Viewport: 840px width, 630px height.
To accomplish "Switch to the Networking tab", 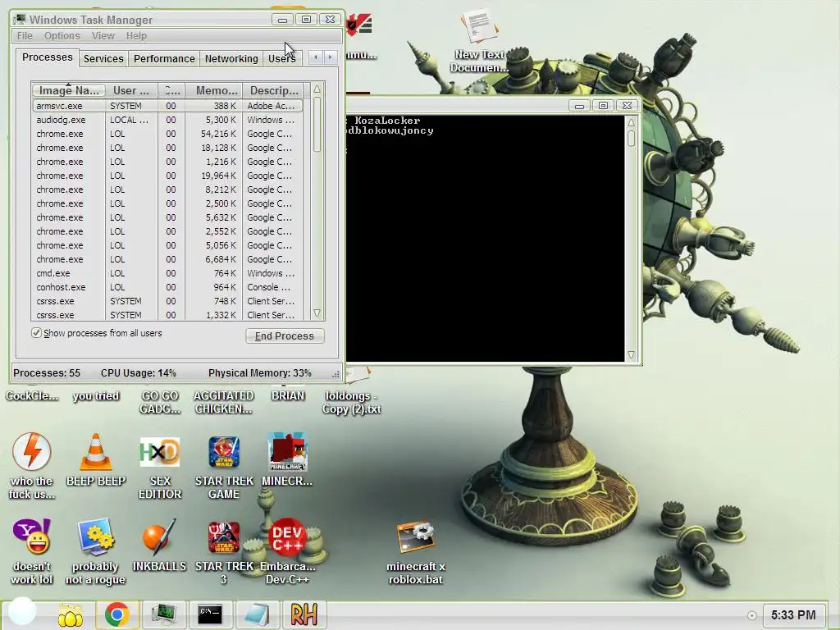I will [x=231, y=58].
